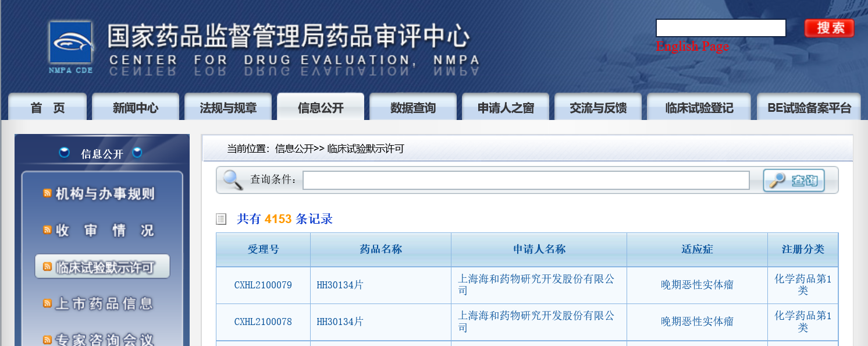
Task: Open the 首页 navigation tab
Action: coord(48,108)
